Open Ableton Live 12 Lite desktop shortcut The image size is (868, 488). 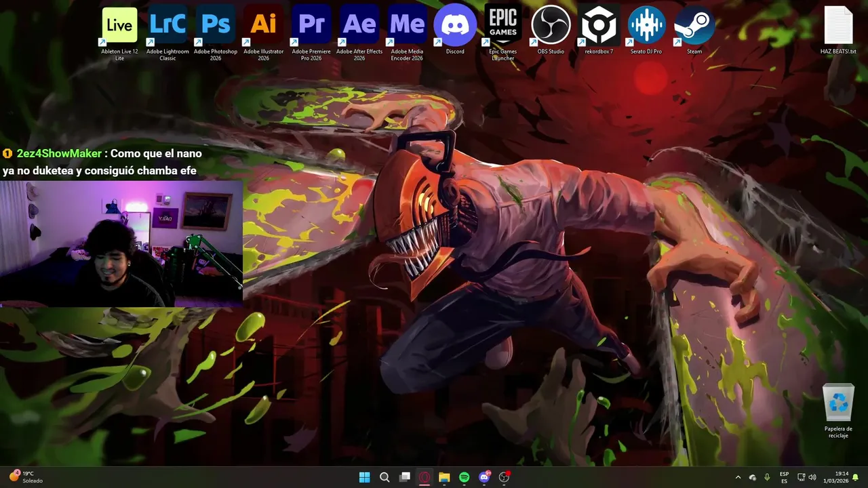point(119,33)
